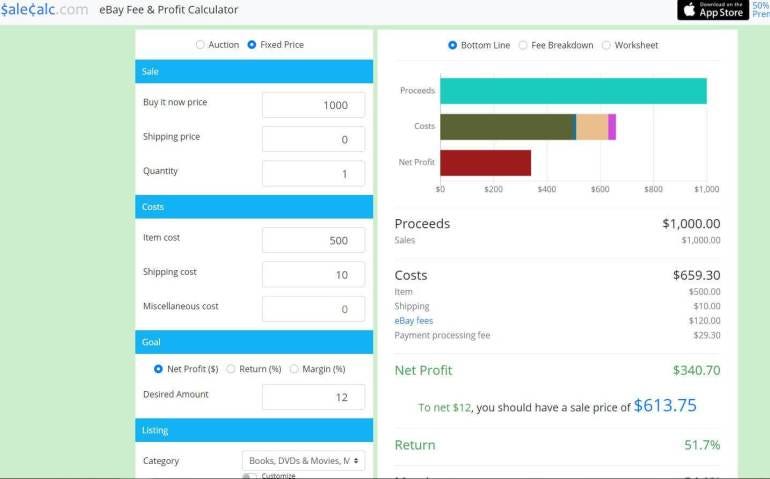
Task: Click the olive item cost bar segment
Action: (x=506, y=127)
